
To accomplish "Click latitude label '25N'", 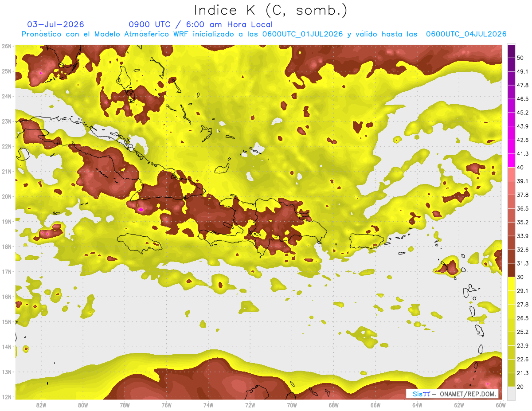I will [x=7, y=71].
